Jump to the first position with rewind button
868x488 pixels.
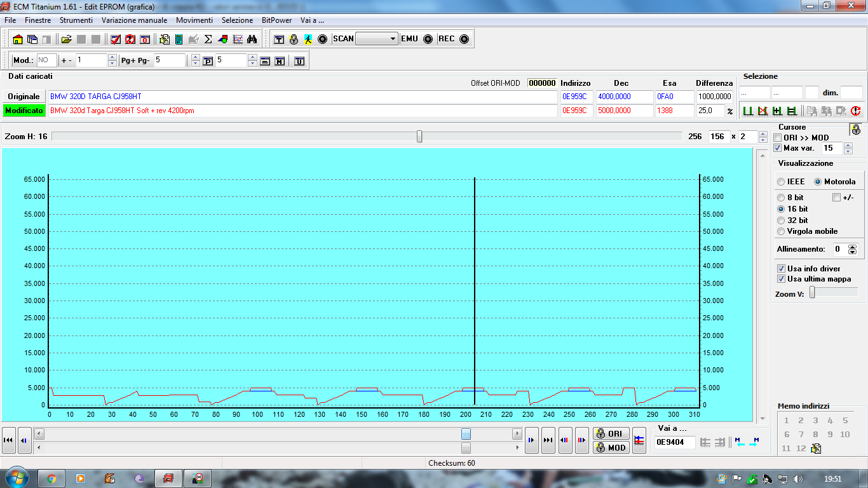pyautogui.click(x=9, y=440)
